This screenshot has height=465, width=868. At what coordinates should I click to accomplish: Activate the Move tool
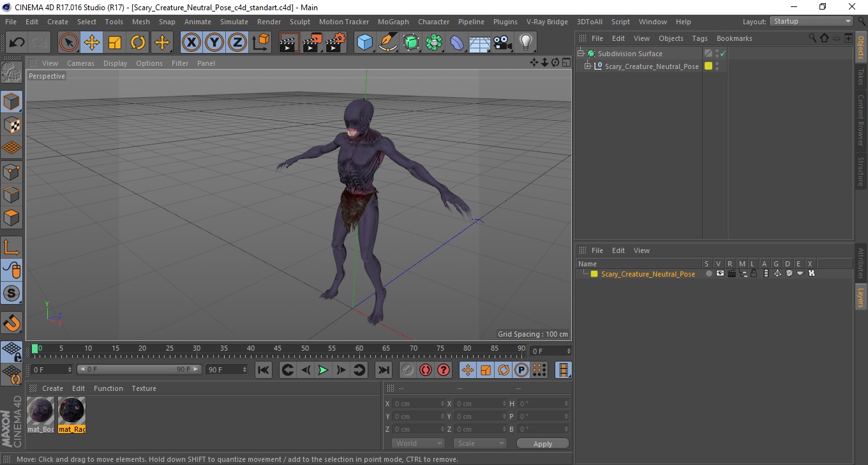click(x=91, y=43)
